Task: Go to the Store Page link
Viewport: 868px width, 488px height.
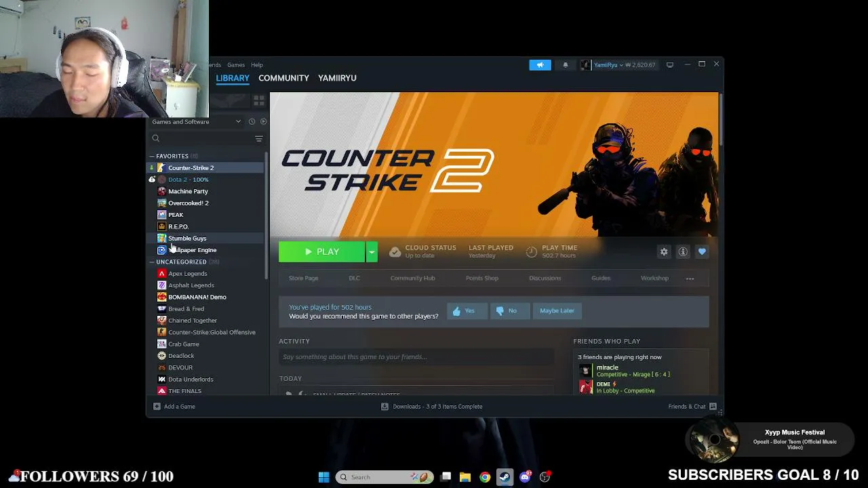Action: [x=303, y=278]
